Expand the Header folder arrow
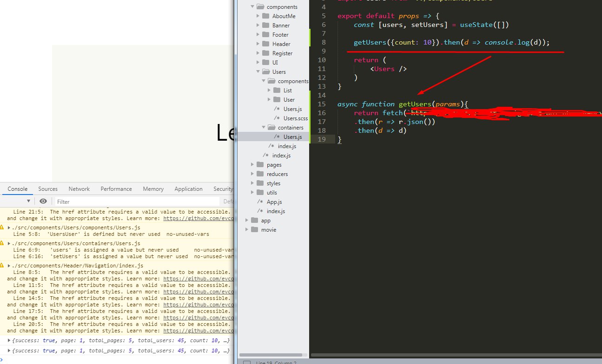 (258, 44)
